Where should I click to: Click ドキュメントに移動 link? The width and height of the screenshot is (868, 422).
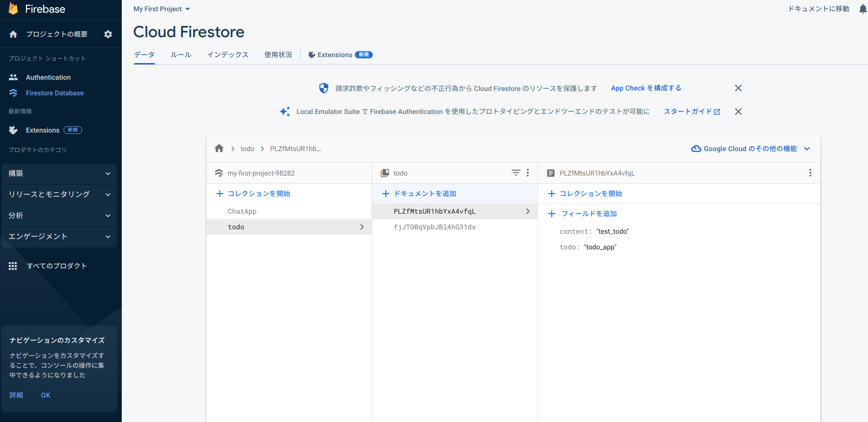(819, 9)
